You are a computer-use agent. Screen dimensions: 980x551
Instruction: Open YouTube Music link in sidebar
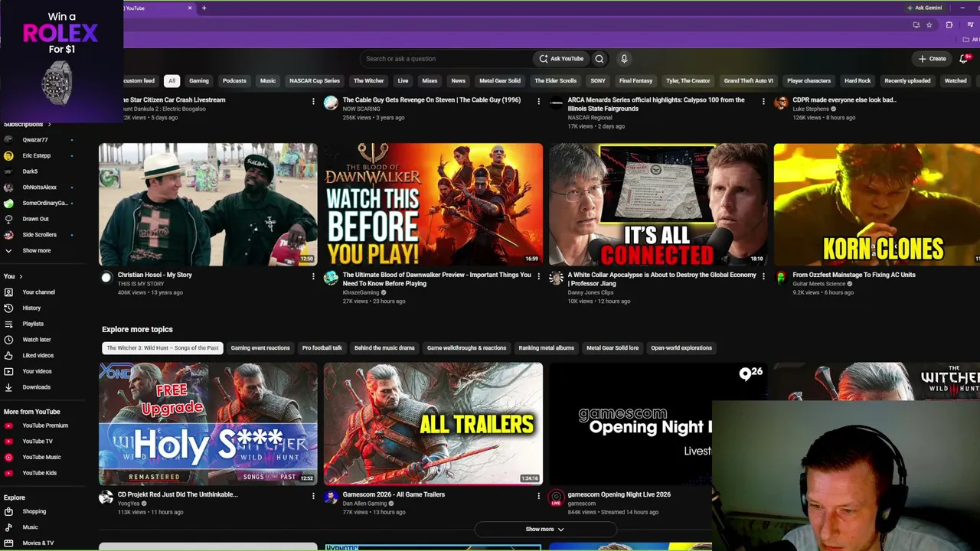point(41,458)
